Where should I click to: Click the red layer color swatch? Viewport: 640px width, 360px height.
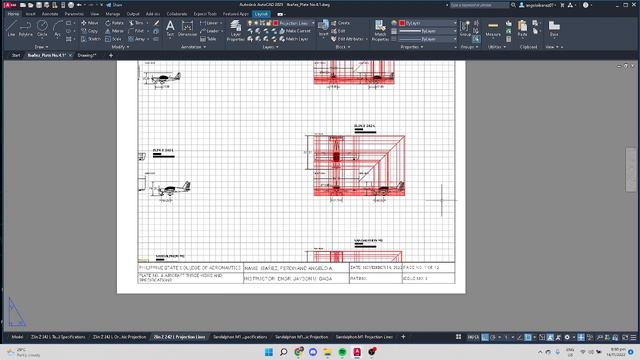pyautogui.click(x=276, y=23)
